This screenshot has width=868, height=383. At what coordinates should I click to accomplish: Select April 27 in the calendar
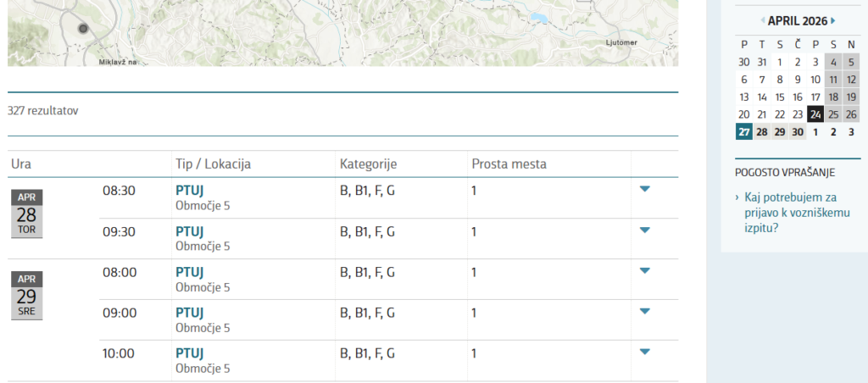pos(743,132)
